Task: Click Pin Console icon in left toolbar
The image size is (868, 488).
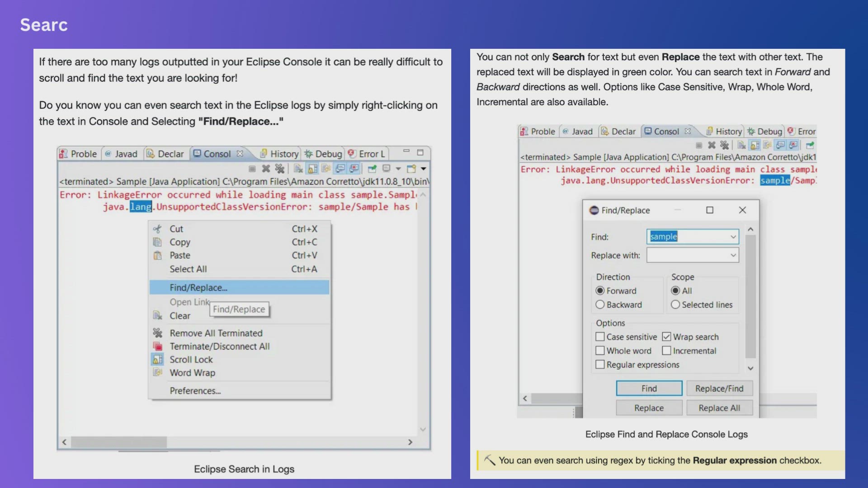Action: (372, 169)
